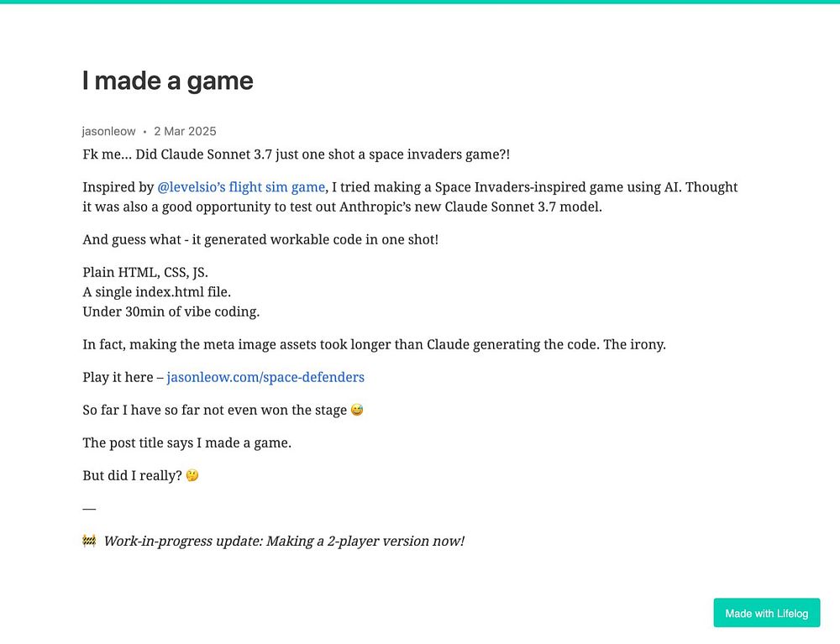Click the "But did I really?" text
This screenshot has width=840, height=644.
coord(133,476)
